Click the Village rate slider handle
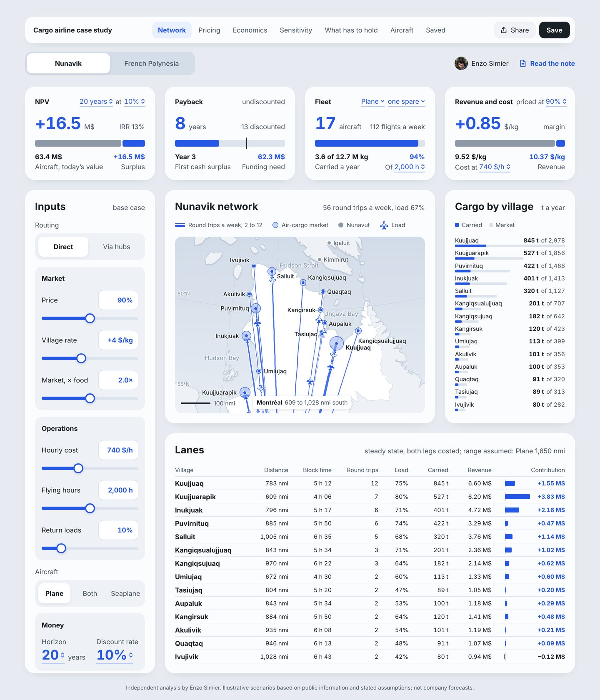This screenshot has height=700, width=600. pyautogui.click(x=81, y=358)
